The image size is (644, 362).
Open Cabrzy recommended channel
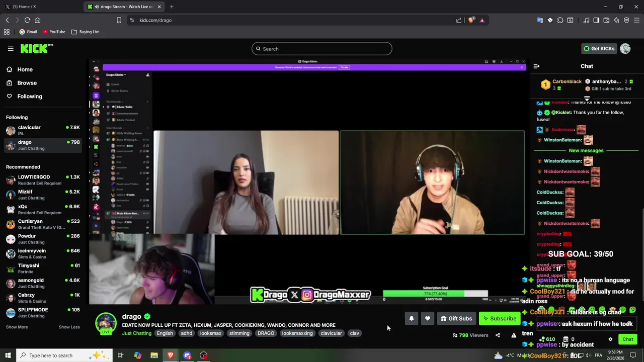[x=43, y=298]
